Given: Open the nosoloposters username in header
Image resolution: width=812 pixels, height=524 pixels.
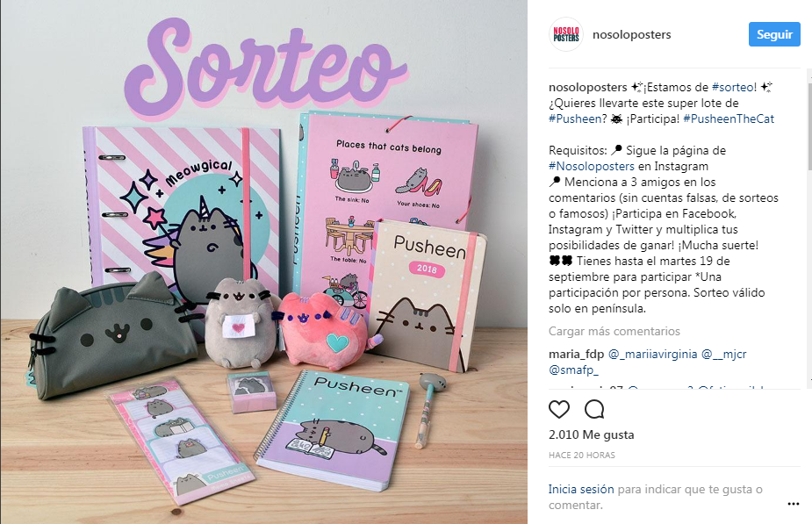Looking at the screenshot, I should [x=631, y=34].
